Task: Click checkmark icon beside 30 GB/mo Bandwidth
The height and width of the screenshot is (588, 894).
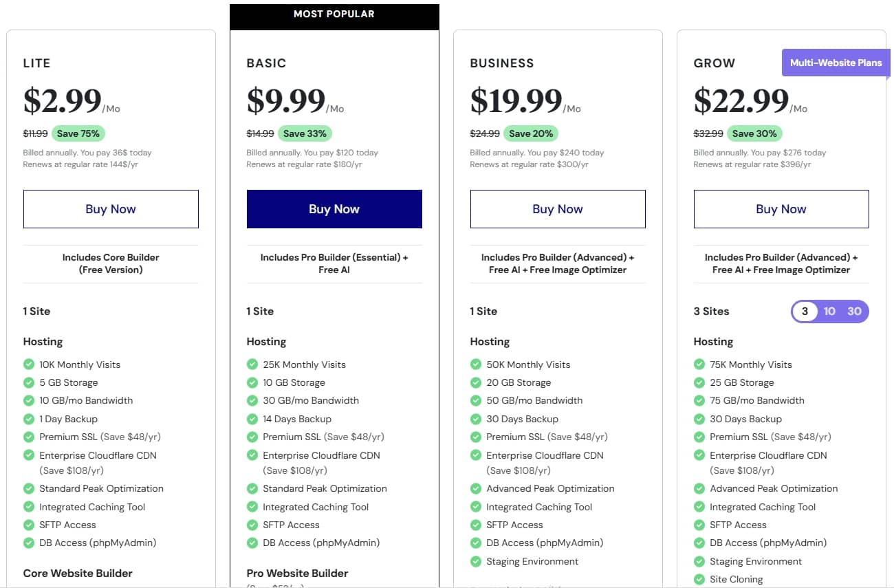Action: [x=252, y=400]
